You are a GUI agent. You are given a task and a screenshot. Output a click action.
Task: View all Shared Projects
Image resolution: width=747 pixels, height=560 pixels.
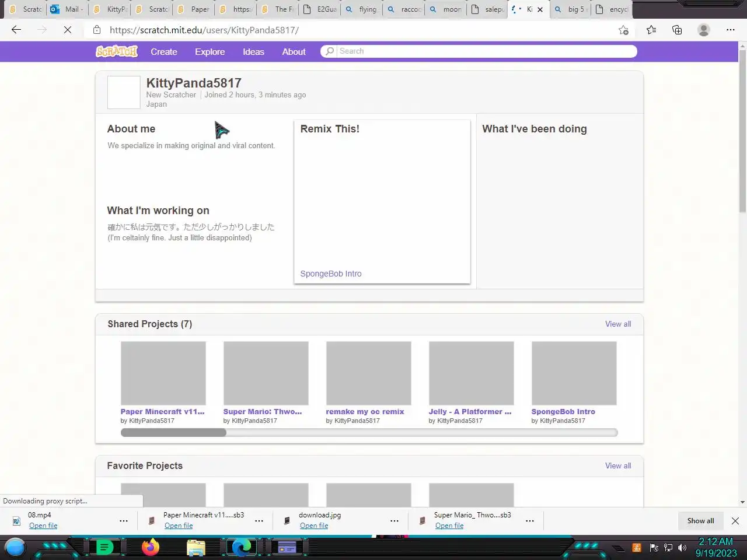tap(618, 324)
